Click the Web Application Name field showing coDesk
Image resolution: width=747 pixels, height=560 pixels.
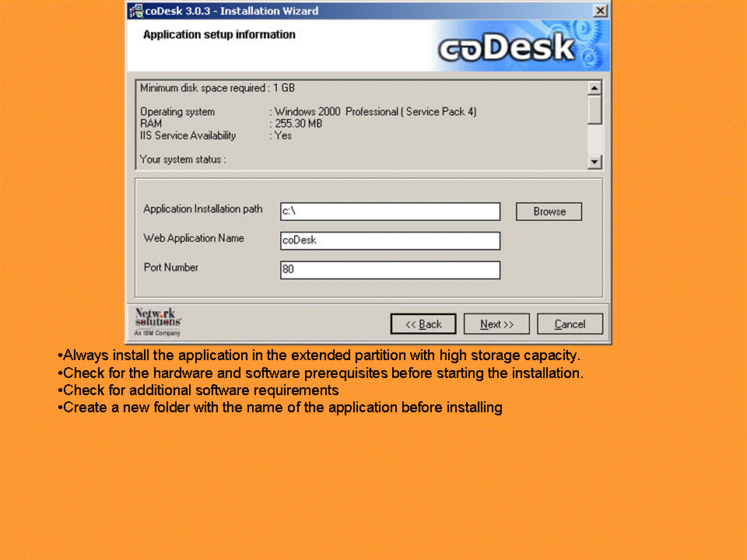[x=390, y=240]
